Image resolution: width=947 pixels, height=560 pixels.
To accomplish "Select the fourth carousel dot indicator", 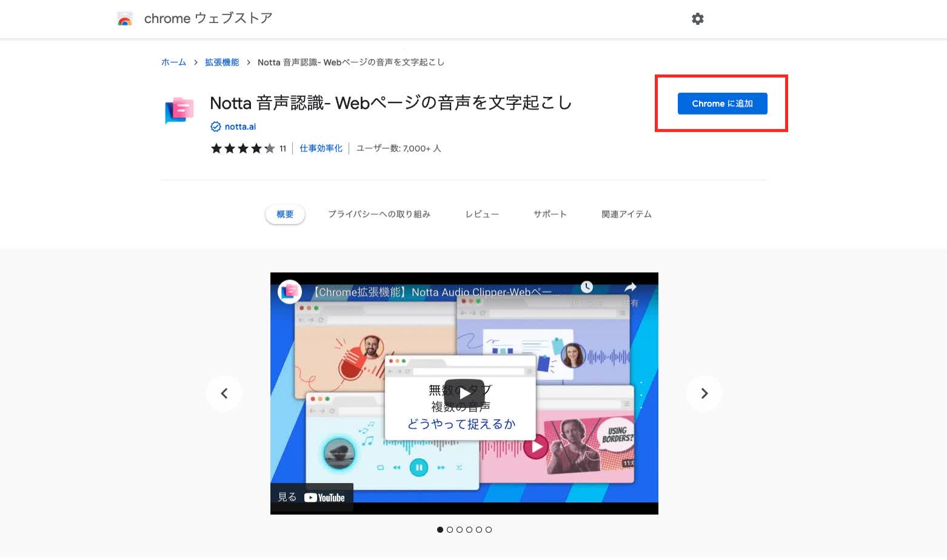I will coord(469,530).
